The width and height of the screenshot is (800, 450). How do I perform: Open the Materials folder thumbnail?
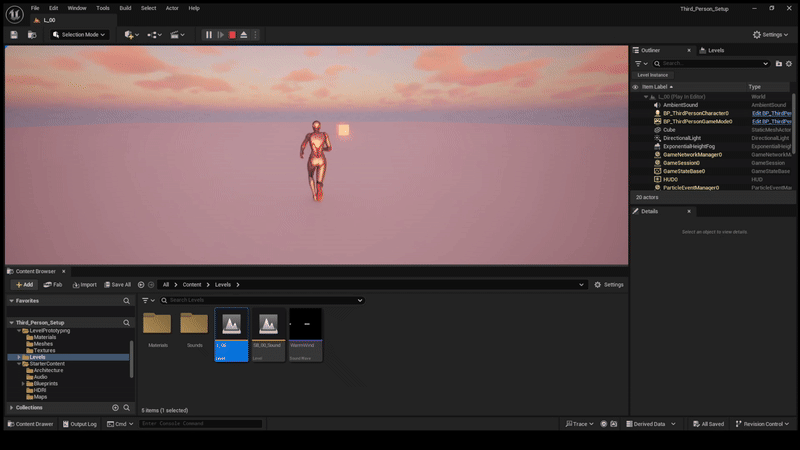click(x=157, y=323)
